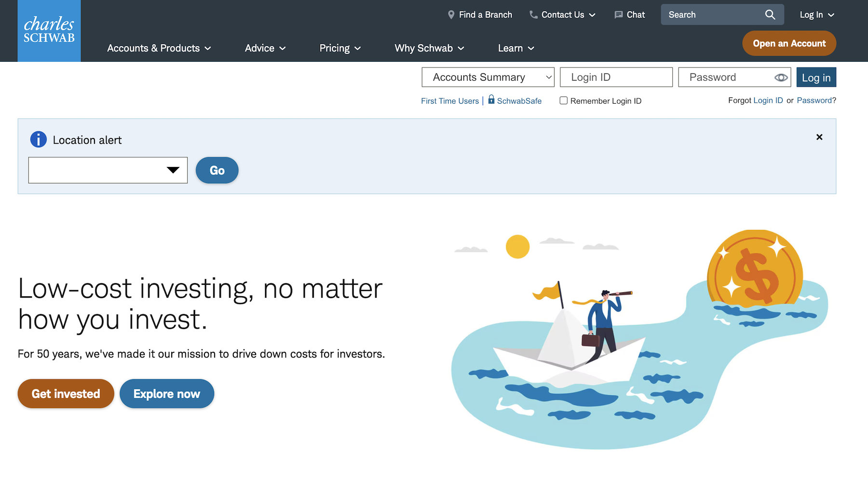Click the Go button

tap(217, 170)
